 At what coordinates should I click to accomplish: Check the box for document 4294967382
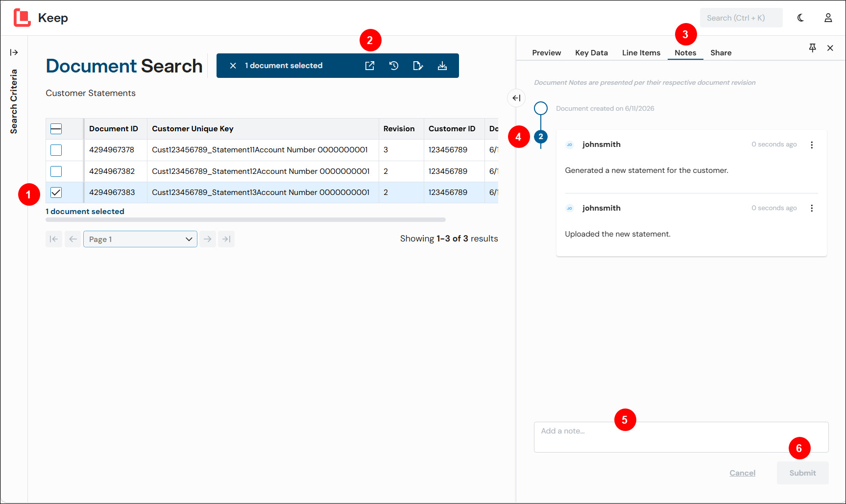pyautogui.click(x=56, y=171)
